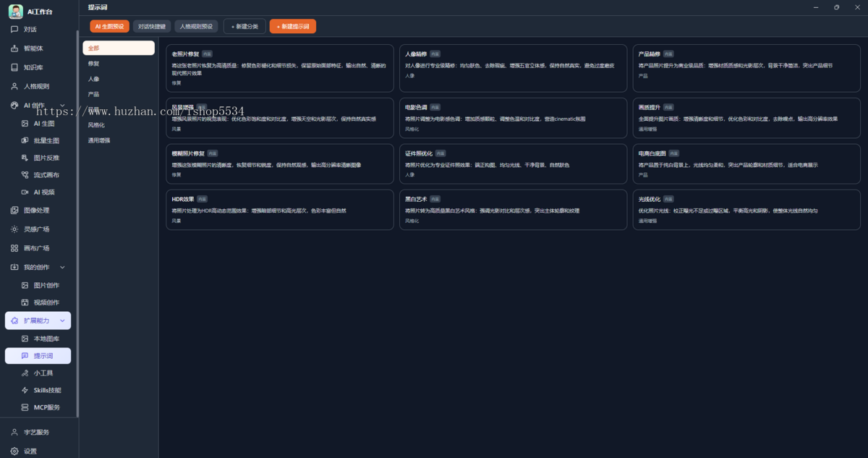Open the 图片反推 icon
The image size is (868, 458).
(x=25, y=158)
